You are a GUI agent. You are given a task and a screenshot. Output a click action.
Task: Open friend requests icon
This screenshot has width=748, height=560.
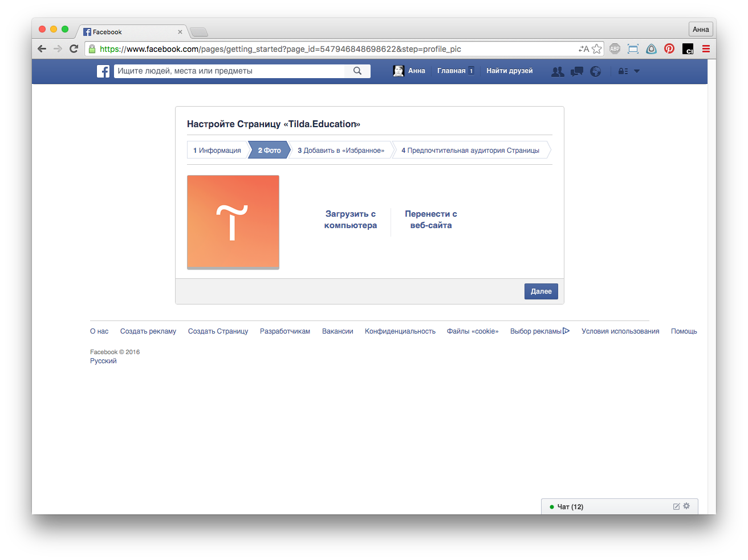[x=558, y=71]
